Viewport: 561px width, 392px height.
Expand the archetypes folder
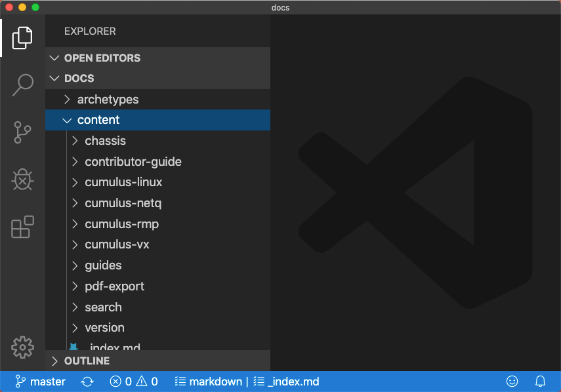[108, 100]
